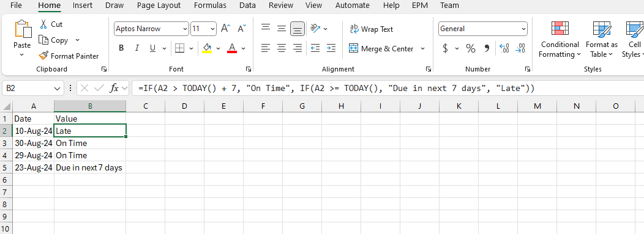The image size is (644, 234).
Task: Select row 7 header
Action: pyautogui.click(x=6, y=192)
